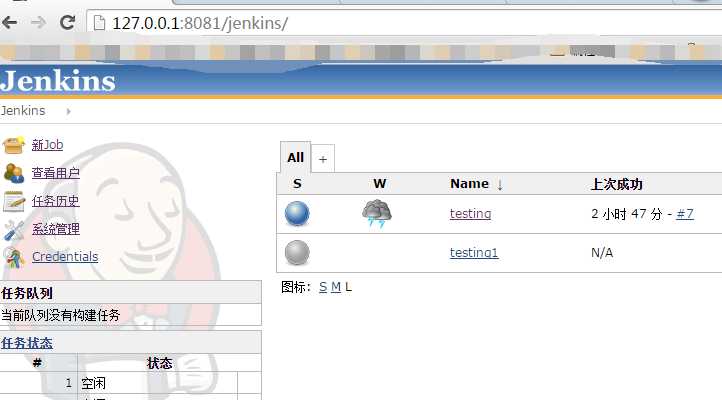The height and width of the screenshot is (400, 722).
Task: Sort by the S status column
Action: tap(297, 184)
